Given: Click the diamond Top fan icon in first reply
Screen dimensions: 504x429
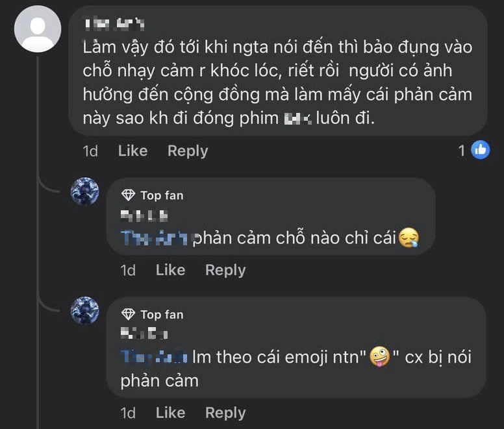Looking at the screenshot, I should [129, 195].
